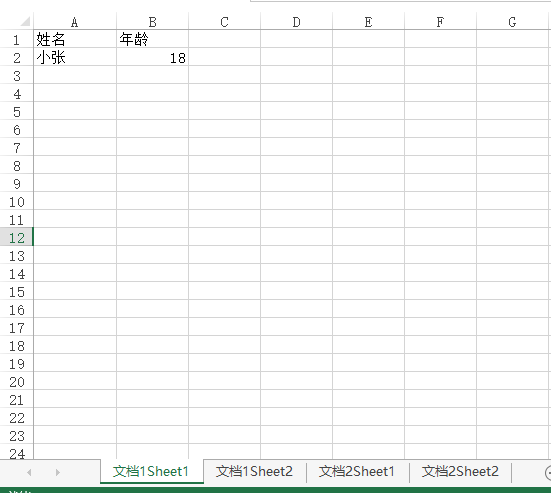Image resolution: width=551 pixels, height=493 pixels.
Task: Select column D header
Action: 297,22
